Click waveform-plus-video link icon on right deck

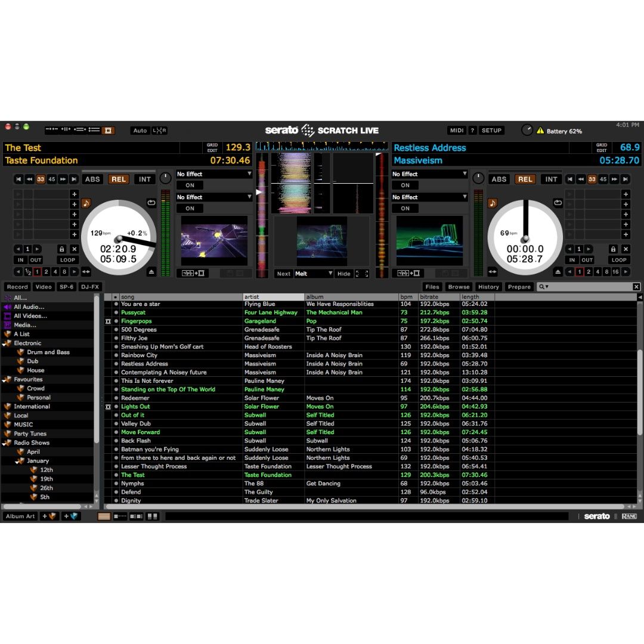[x=408, y=273]
